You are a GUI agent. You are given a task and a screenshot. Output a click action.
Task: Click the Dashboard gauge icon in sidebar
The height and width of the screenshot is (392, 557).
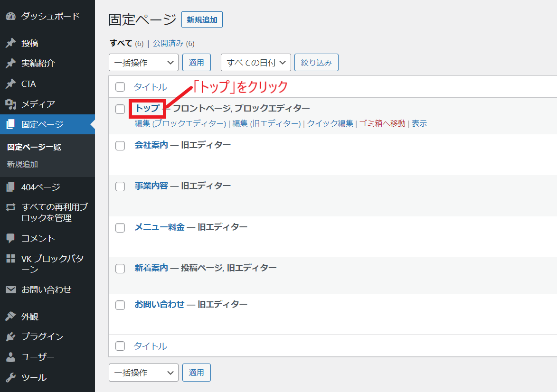10,16
